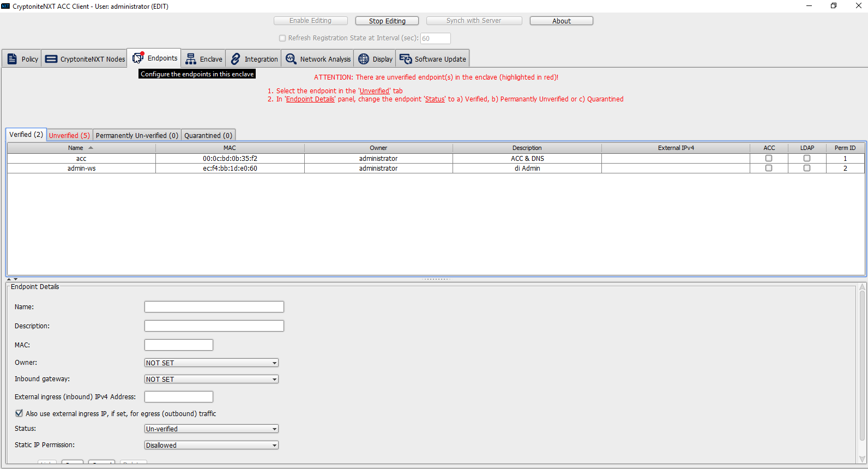This screenshot has width=868, height=469.
Task: Click the down arrow on the split pane divider
Action: 15,279
